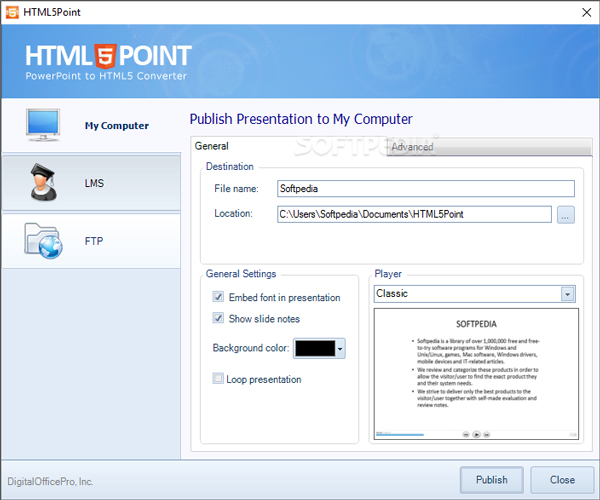Browse for location with ellipsis button

tap(566, 214)
